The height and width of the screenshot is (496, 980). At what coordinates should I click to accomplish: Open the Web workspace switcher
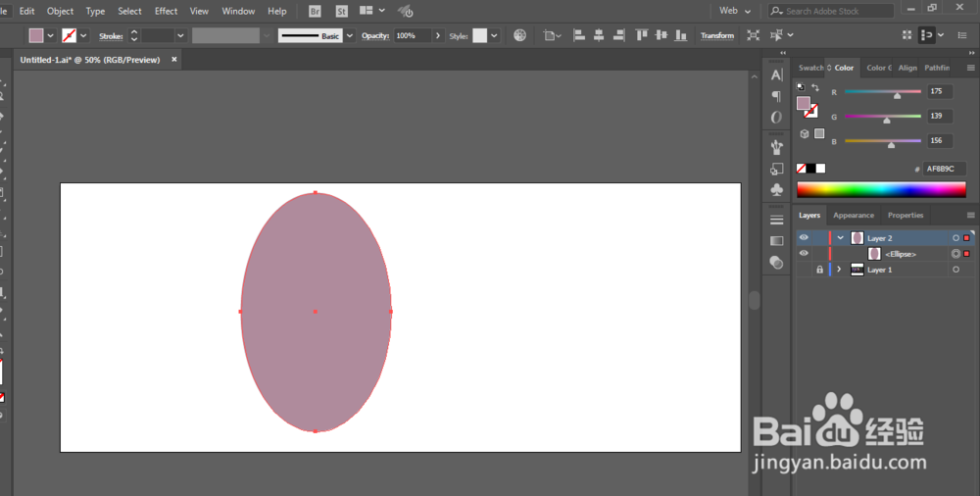pos(734,11)
